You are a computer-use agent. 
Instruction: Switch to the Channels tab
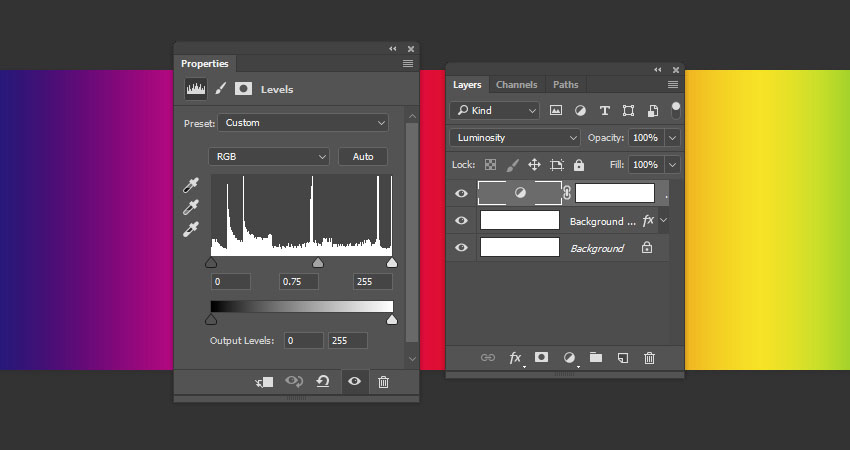pos(516,85)
